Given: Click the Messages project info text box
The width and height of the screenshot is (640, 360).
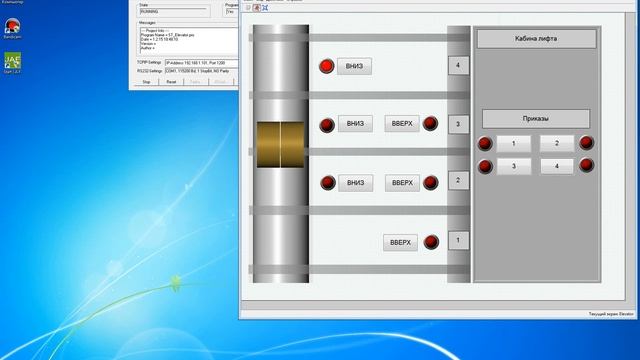Looking at the screenshot, I should pos(189,41).
